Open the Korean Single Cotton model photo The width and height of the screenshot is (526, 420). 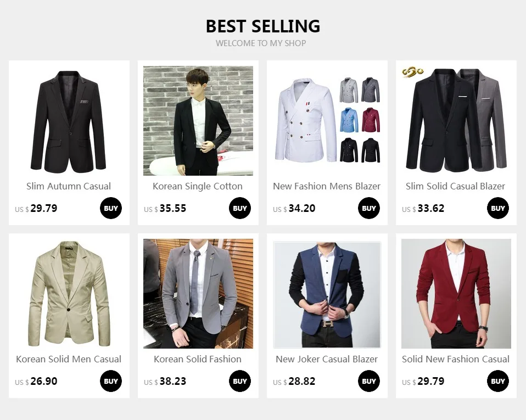pos(198,121)
